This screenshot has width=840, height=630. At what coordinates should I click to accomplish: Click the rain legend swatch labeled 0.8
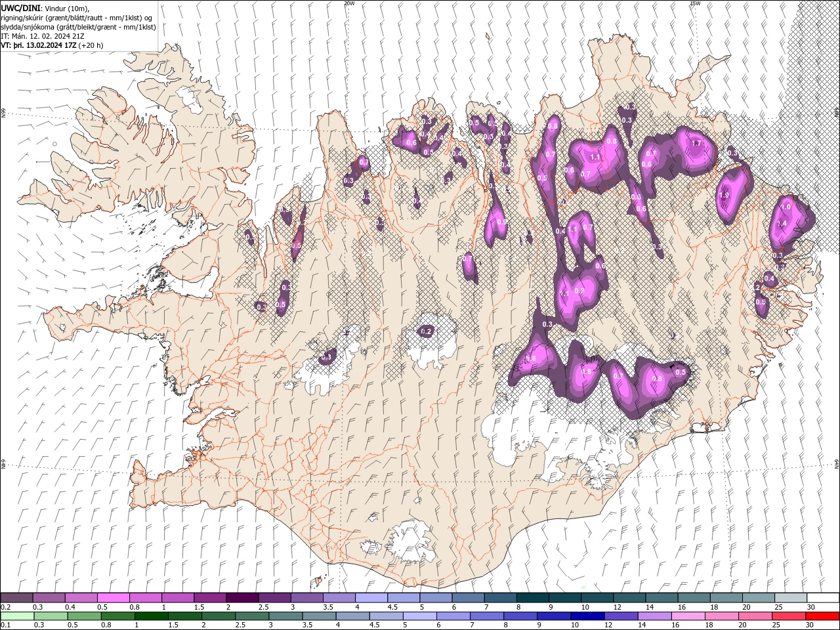(x=117, y=616)
